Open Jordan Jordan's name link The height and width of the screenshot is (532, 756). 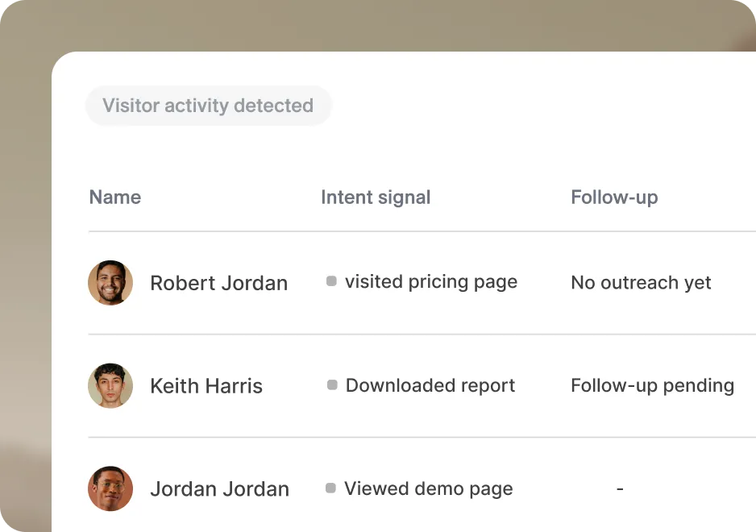220,489
